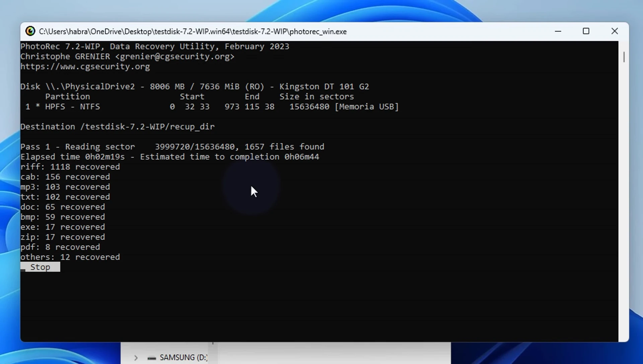Click the 'End' column header
Image resolution: width=643 pixels, height=364 pixels.
click(252, 97)
